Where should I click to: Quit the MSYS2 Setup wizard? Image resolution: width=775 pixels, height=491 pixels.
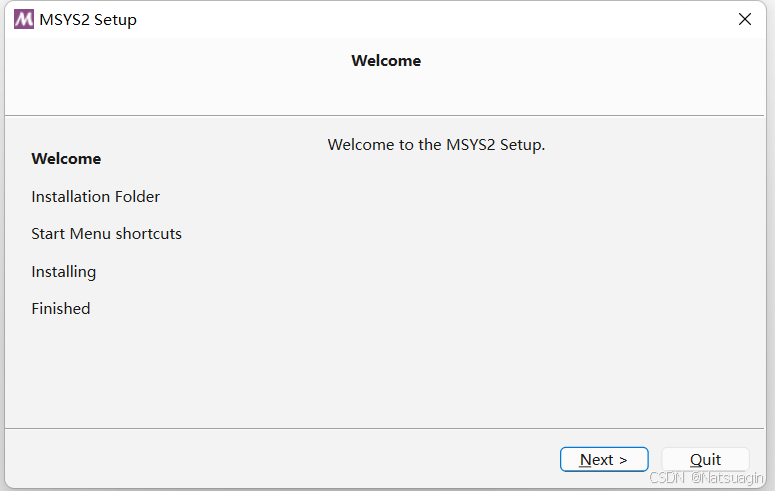click(x=705, y=459)
